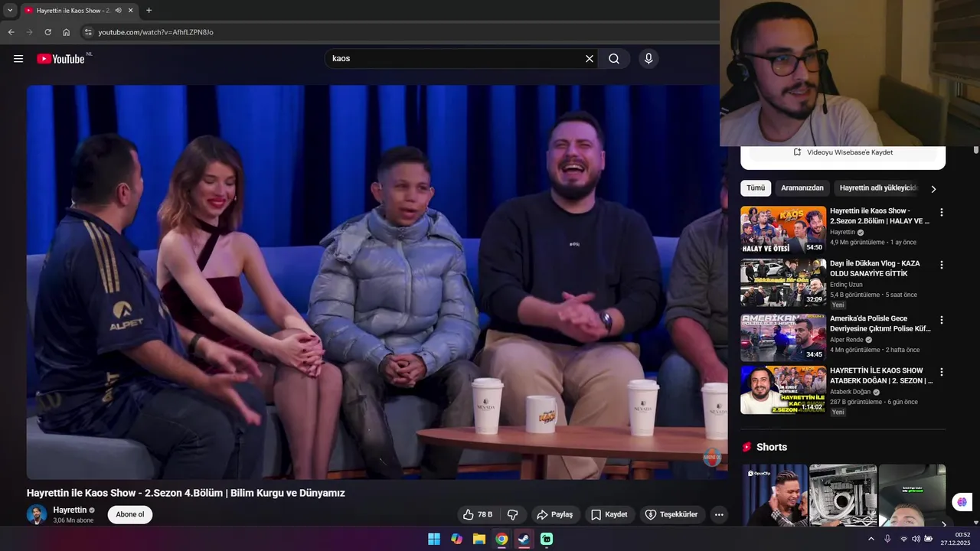Open HALAY VE ÖTESİ video thumbnail
Image resolution: width=980 pixels, height=551 pixels.
coord(783,230)
